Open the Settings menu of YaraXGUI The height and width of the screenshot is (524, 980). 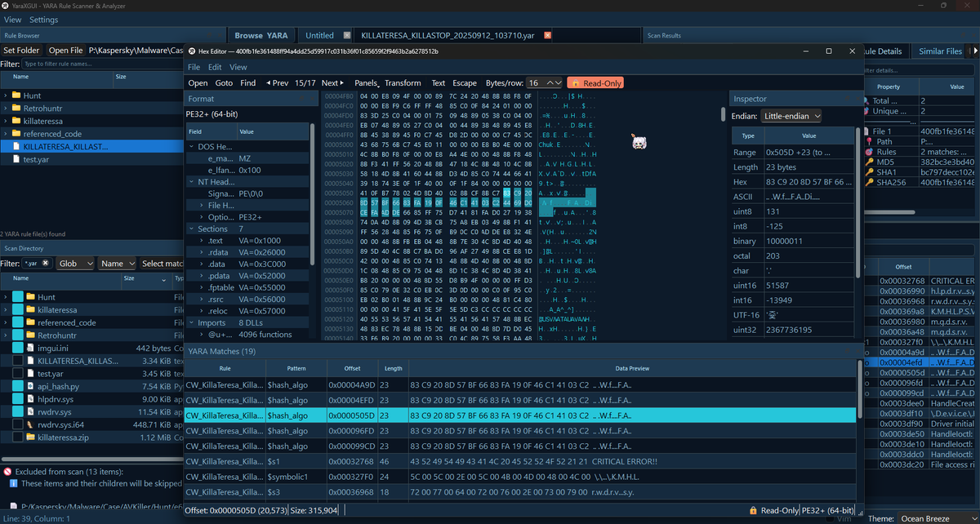pyautogui.click(x=43, y=20)
